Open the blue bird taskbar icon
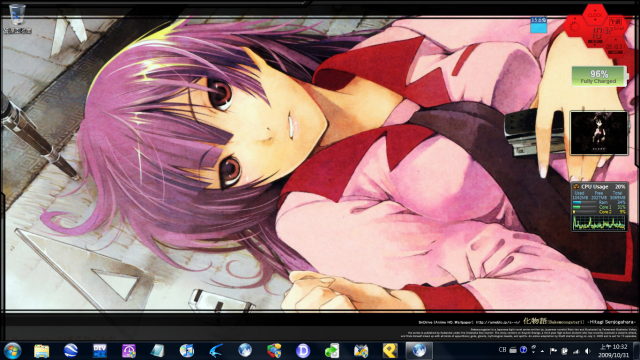 (216, 351)
